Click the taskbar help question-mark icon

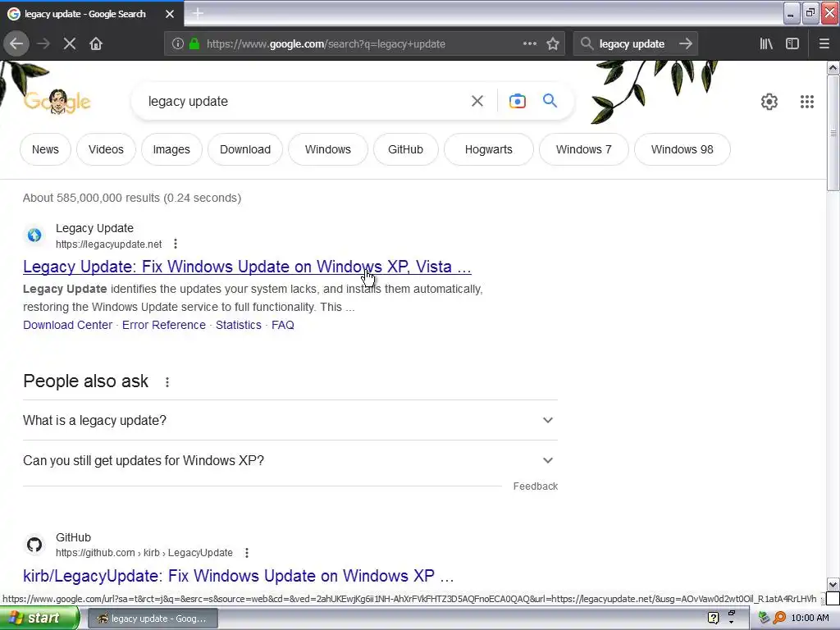(713, 619)
